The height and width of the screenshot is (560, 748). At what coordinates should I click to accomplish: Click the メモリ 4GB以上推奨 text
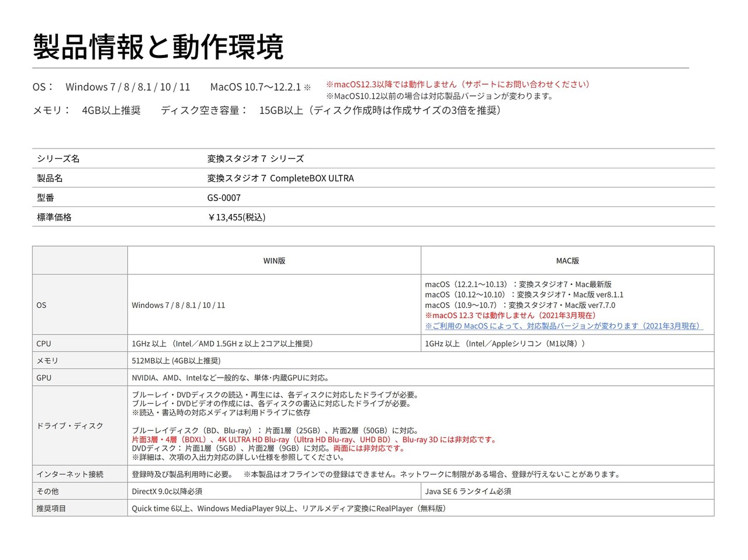coord(86,110)
